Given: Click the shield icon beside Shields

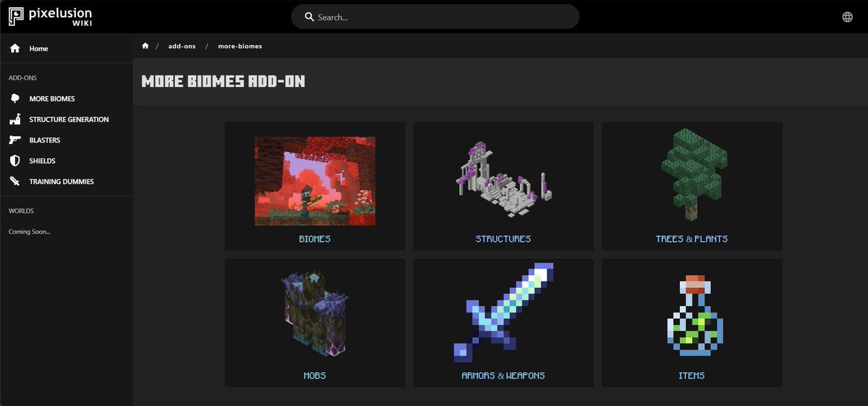Looking at the screenshot, I should point(14,161).
